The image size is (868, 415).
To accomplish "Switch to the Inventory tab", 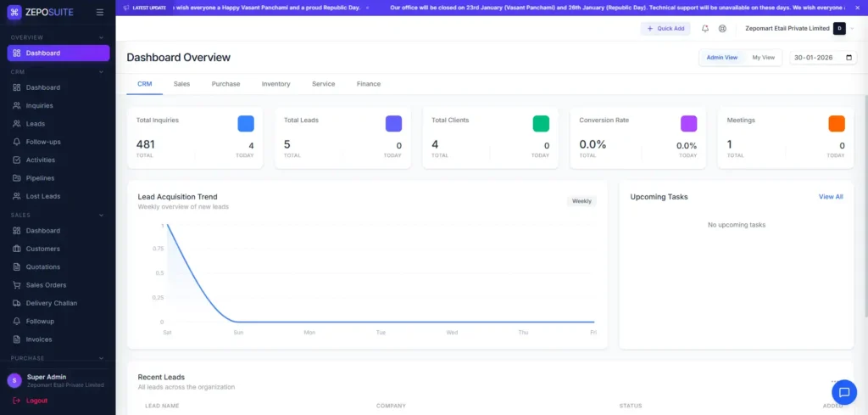I will click(x=275, y=84).
